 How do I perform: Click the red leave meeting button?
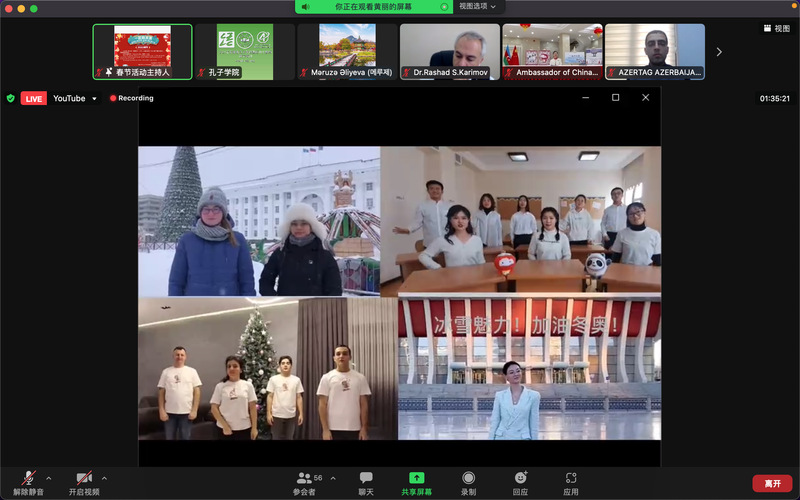coord(772,483)
